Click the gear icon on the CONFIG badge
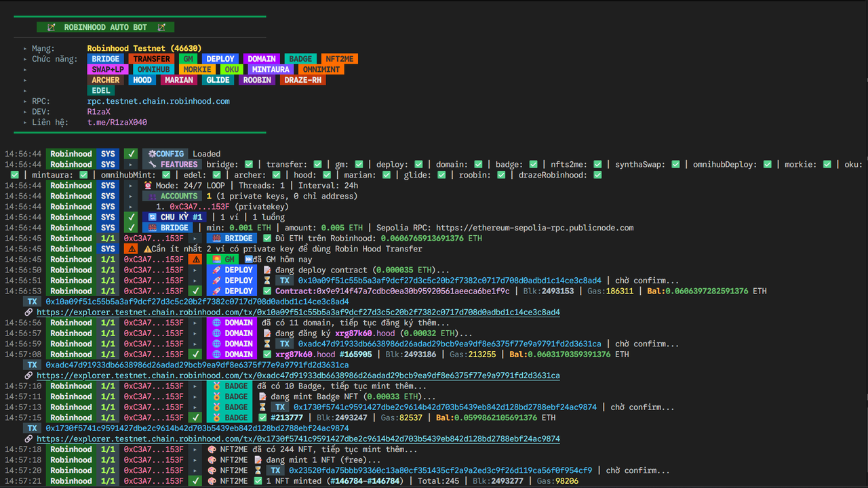 [152, 154]
